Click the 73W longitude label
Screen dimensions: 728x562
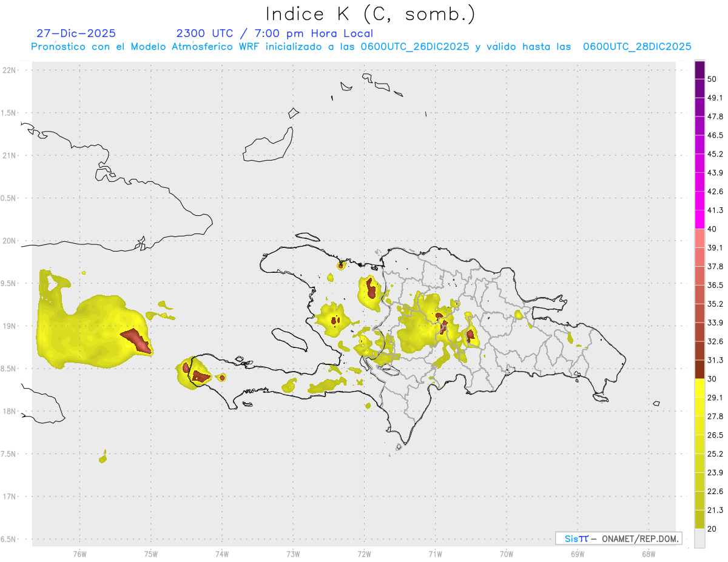293,554
